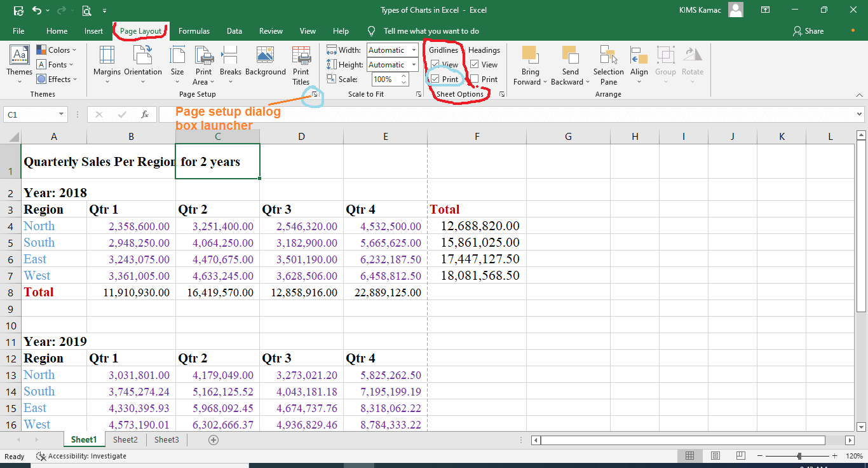Click the Scale percentage spinner
The image size is (868, 468).
pyautogui.click(x=403, y=79)
